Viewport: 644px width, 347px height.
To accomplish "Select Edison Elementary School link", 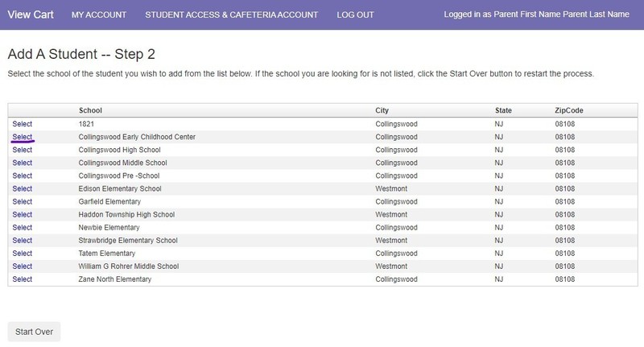I will tap(23, 188).
